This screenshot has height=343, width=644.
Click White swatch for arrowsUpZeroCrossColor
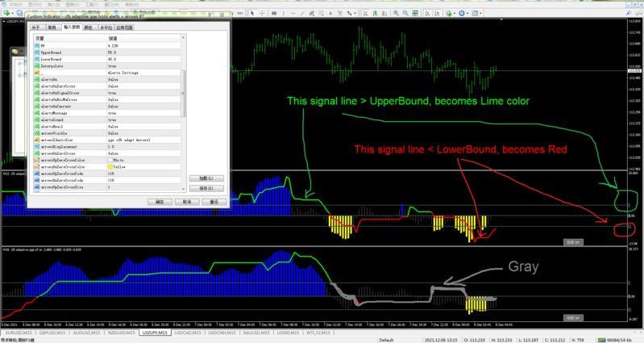pyautogui.click(x=110, y=160)
